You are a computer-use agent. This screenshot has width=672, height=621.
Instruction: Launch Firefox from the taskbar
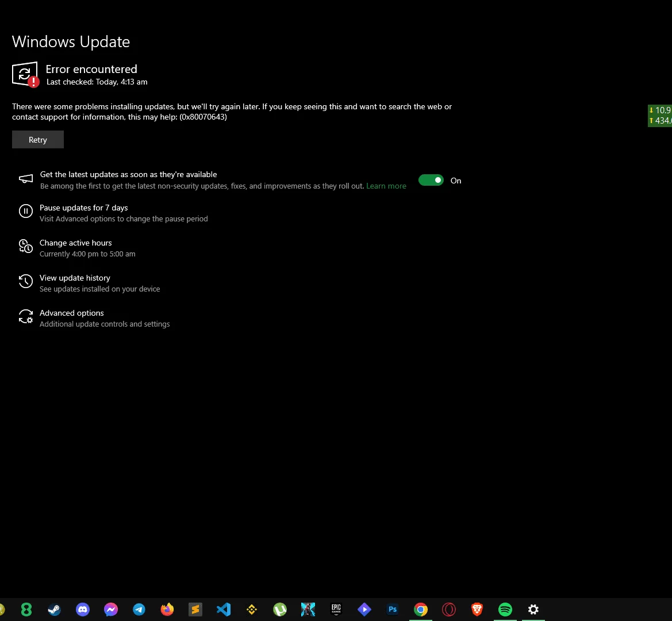click(x=167, y=609)
